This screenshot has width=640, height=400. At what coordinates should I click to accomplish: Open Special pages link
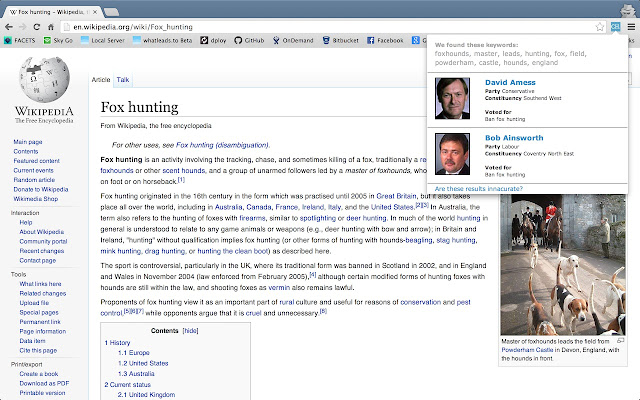pyautogui.click(x=39, y=313)
